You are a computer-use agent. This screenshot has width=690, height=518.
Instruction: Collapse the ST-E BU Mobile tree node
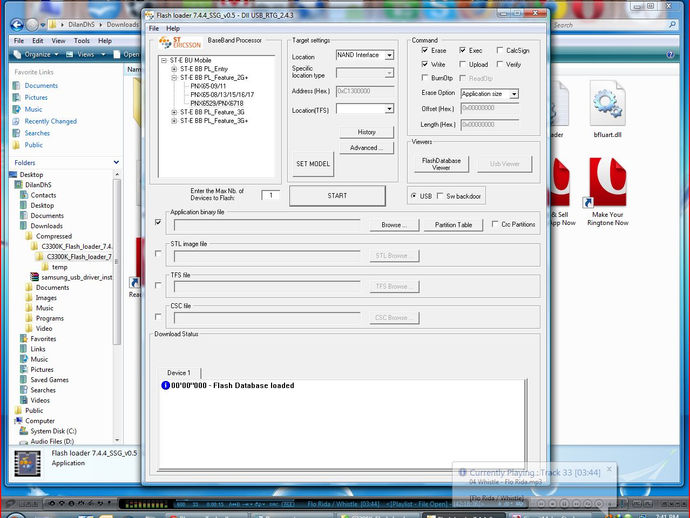164,60
